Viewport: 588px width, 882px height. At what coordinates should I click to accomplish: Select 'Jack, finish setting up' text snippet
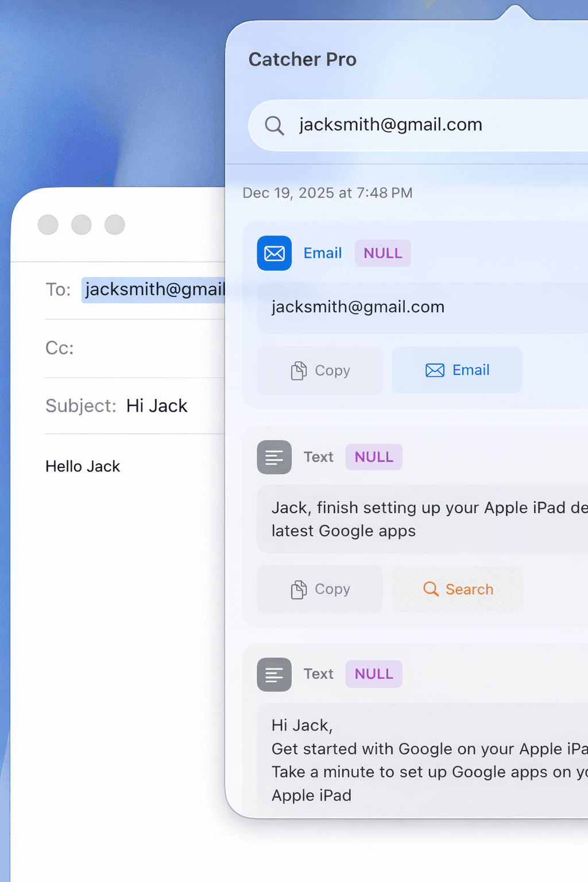430,519
